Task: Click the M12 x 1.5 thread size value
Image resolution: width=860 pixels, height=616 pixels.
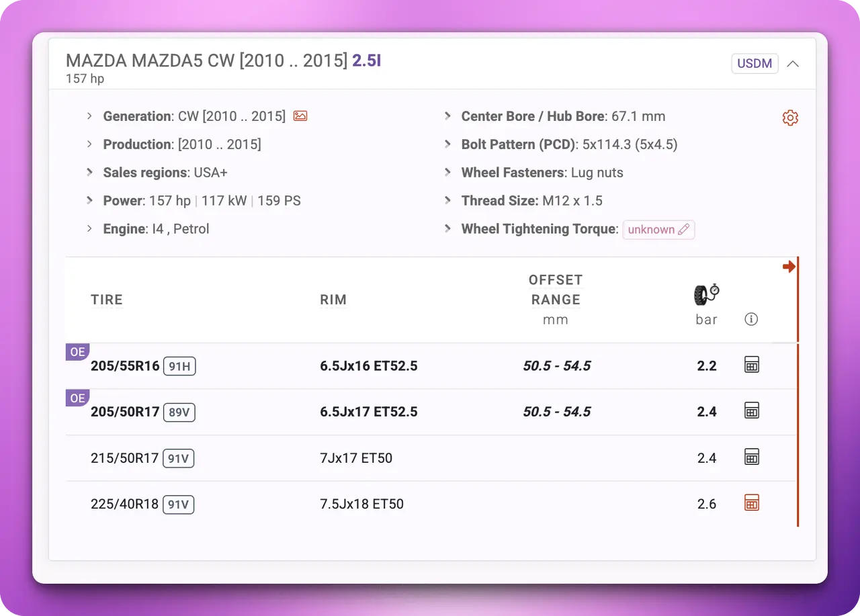Action: click(572, 201)
